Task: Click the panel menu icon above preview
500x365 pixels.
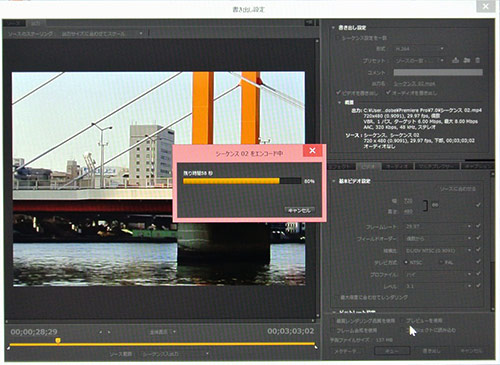Action: pos(309,23)
